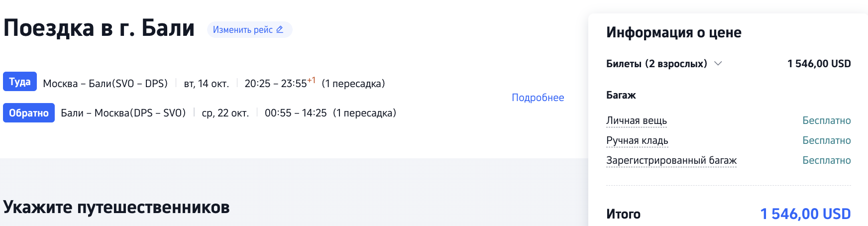The image size is (868, 226).
Task: Click the return route Бали – Москва(DPS – SVO)
Action: coord(123,113)
